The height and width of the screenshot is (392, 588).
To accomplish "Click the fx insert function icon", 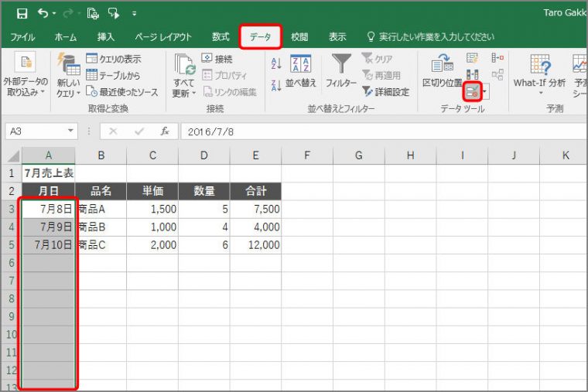I will 165,131.
